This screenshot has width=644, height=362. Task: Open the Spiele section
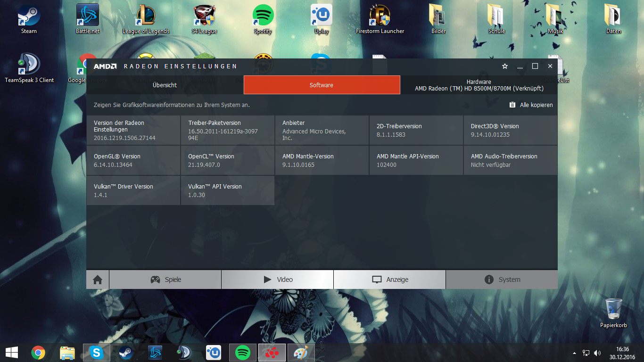point(165,280)
